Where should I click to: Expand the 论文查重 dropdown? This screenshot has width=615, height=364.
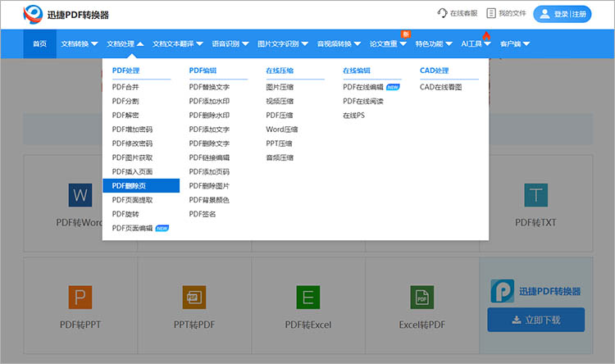tap(388, 44)
